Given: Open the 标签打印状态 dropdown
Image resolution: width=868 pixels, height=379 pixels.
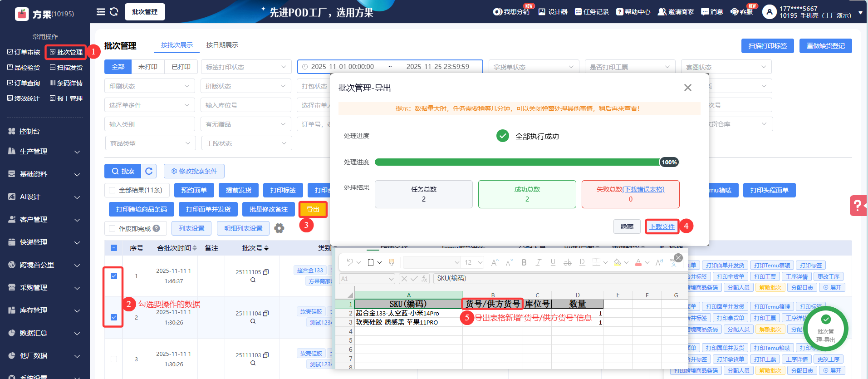Looking at the screenshot, I should 245,67.
